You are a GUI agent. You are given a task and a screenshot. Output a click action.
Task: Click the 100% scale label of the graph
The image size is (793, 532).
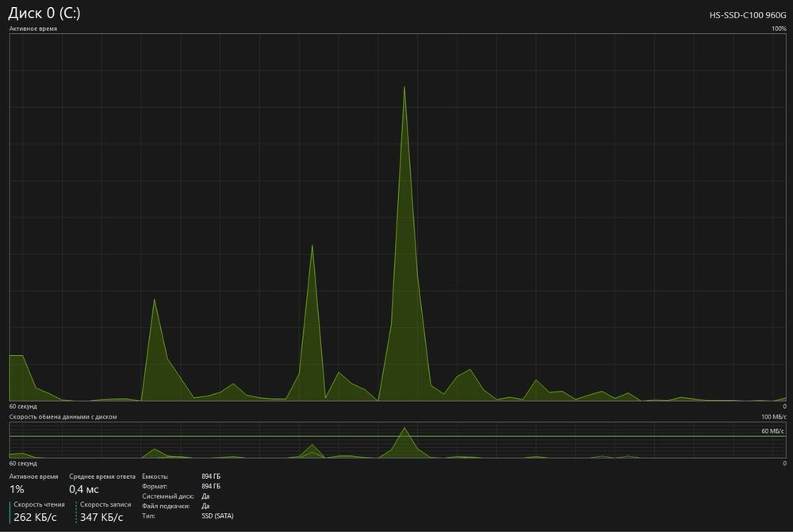click(779, 29)
